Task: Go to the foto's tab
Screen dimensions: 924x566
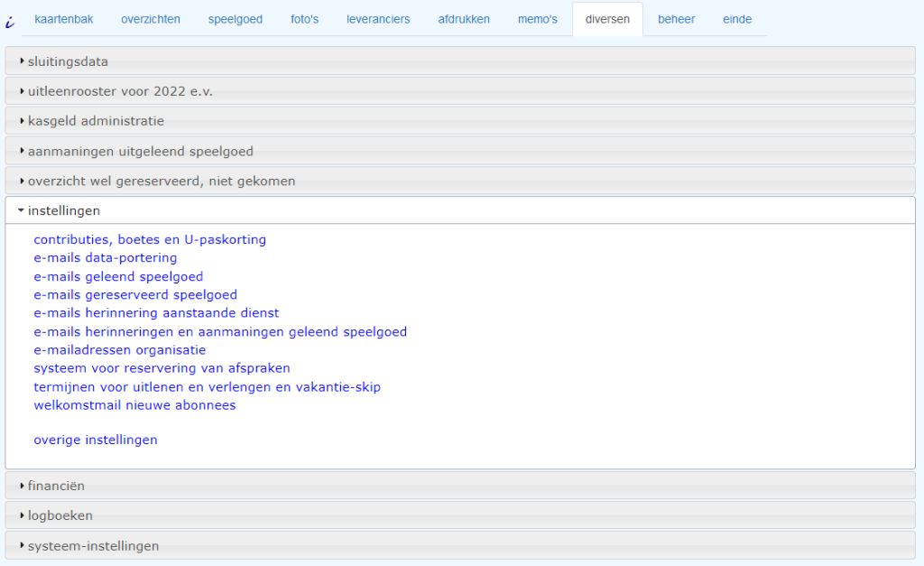Action: pyautogui.click(x=305, y=20)
